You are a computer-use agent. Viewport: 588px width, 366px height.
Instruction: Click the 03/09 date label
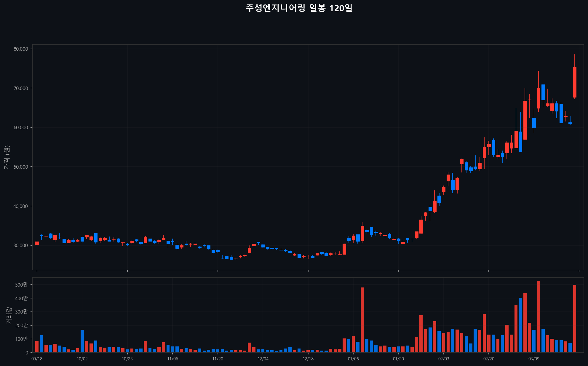(x=534, y=359)
